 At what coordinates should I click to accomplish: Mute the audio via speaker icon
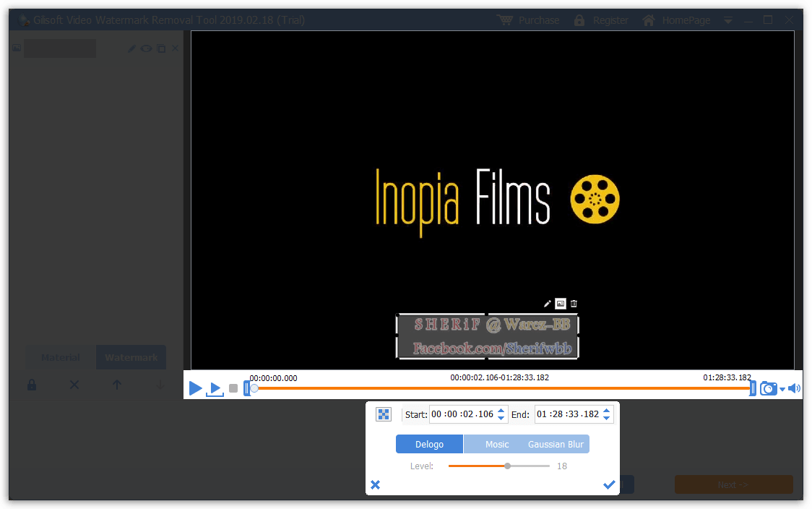pyautogui.click(x=794, y=389)
